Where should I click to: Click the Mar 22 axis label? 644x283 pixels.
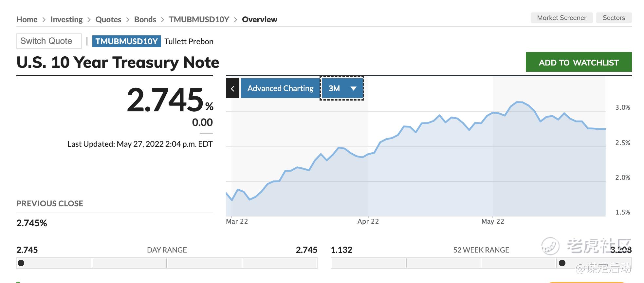(x=237, y=221)
